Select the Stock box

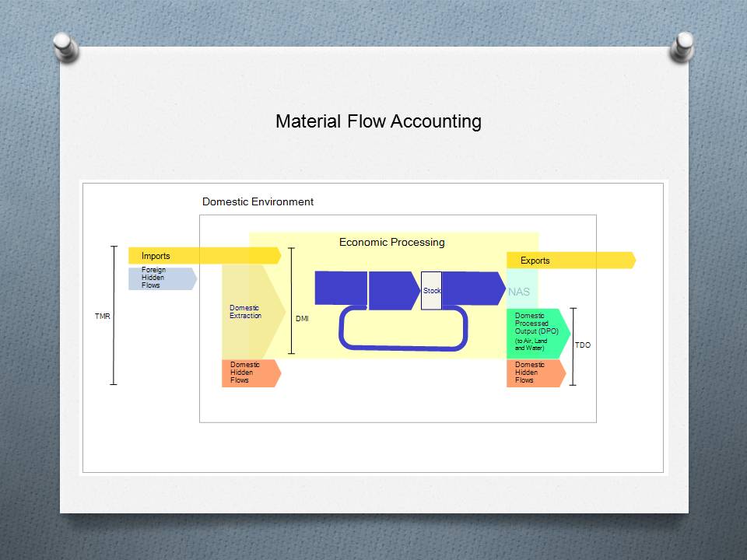click(431, 290)
